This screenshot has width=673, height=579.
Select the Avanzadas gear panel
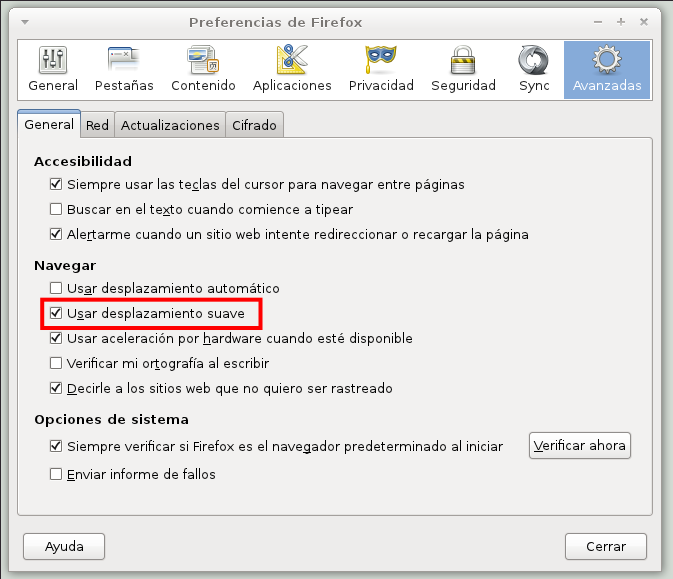[x=606, y=70]
